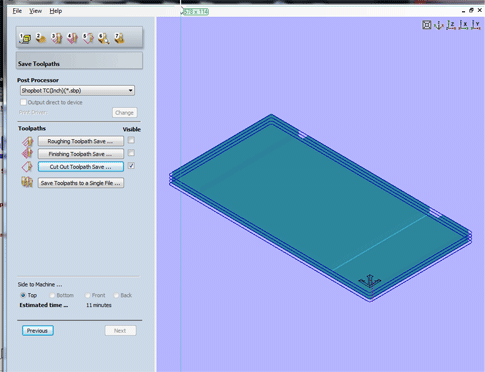Open wizard step 4 icon

tap(72, 38)
